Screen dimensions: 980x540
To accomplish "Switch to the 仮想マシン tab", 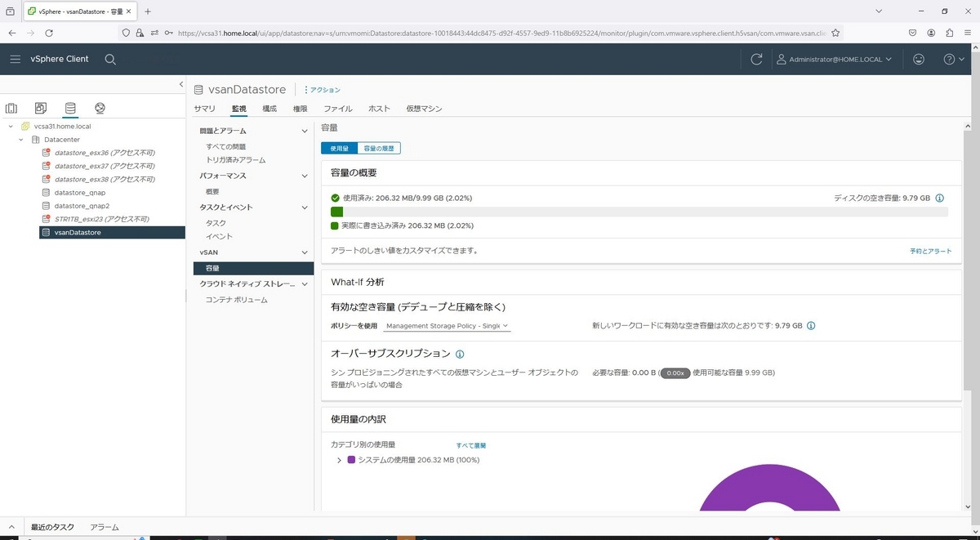I will click(424, 109).
